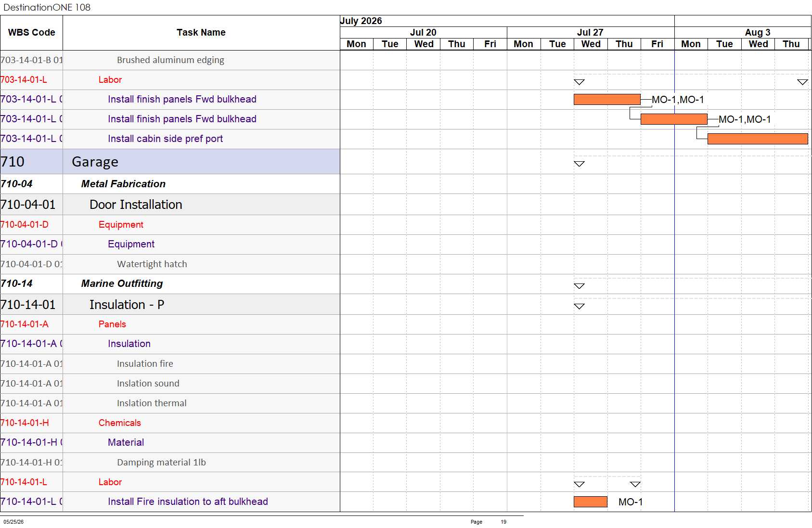Select the Marine Outfitting summary triangle marker

click(x=579, y=286)
